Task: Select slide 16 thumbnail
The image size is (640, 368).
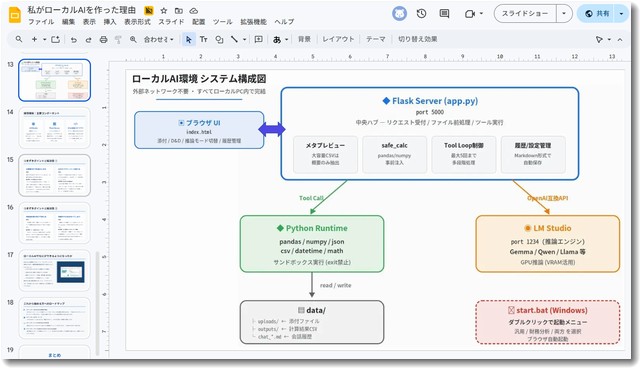Action: pyautogui.click(x=54, y=223)
